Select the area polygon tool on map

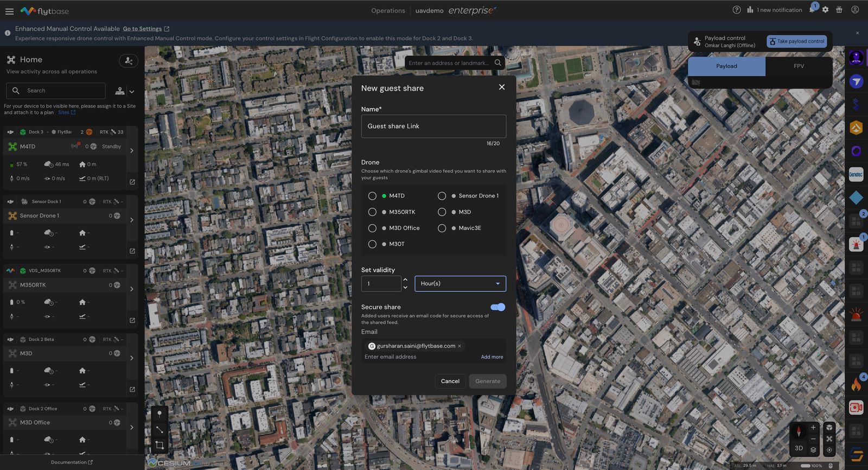pyautogui.click(x=159, y=445)
